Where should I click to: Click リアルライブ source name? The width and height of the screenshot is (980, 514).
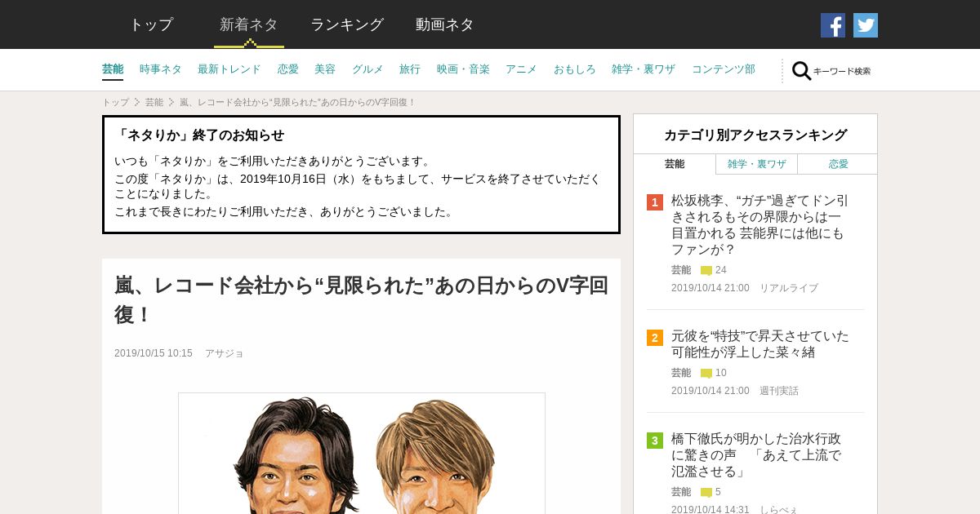[x=789, y=288]
